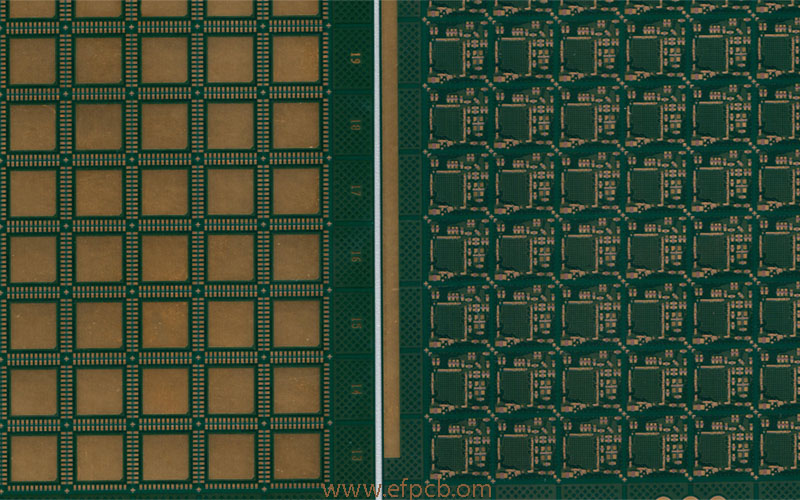Click the row label 19
Screen dimensions: 800x500
tap(355, 59)
